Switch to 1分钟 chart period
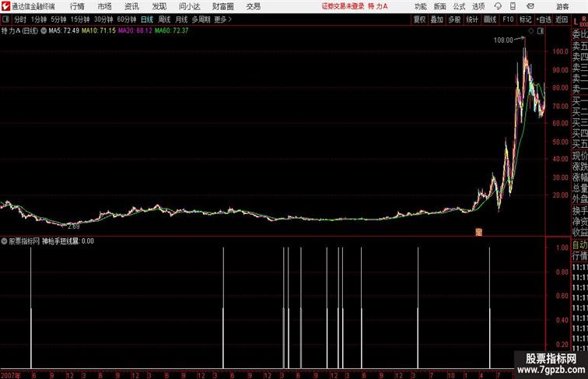 [39, 19]
